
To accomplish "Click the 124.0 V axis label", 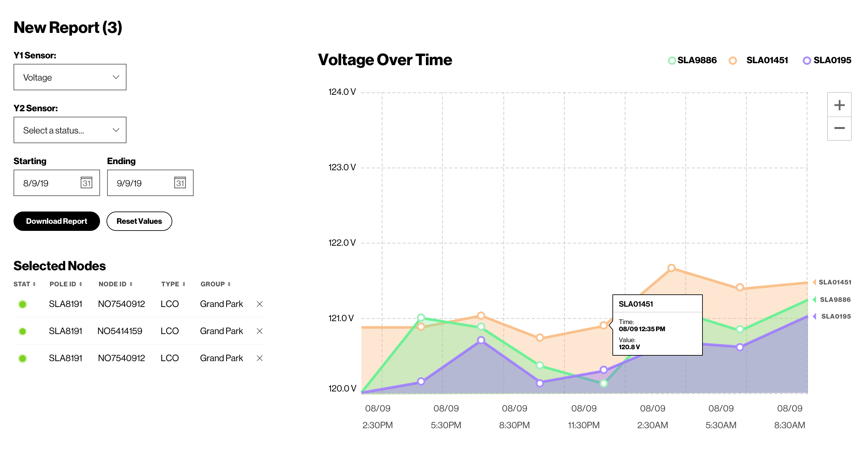I will pos(342,92).
